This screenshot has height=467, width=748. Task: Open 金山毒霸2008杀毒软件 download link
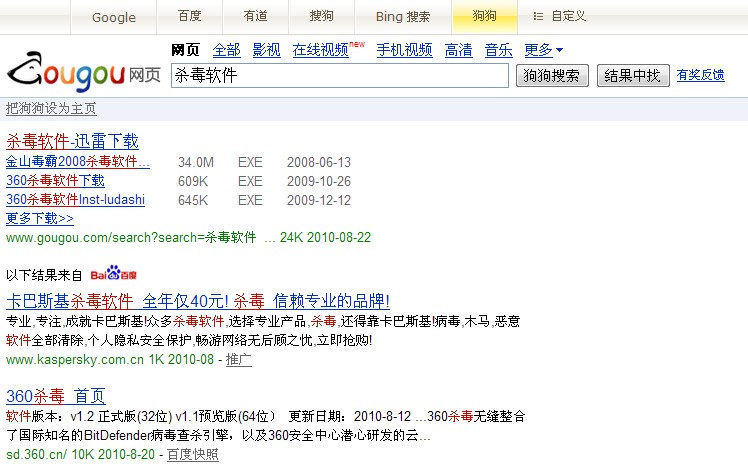[78, 161]
